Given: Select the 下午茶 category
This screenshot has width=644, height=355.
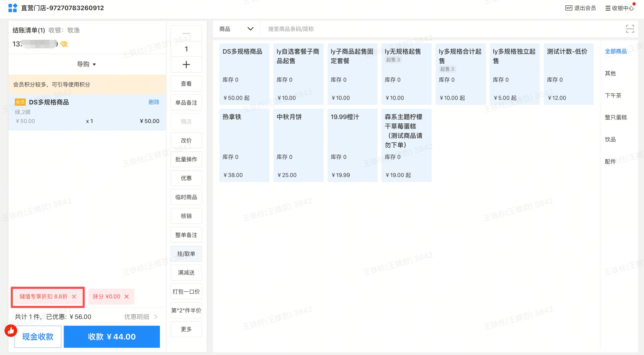Looking at the screenshot, I should pos(613,95).
